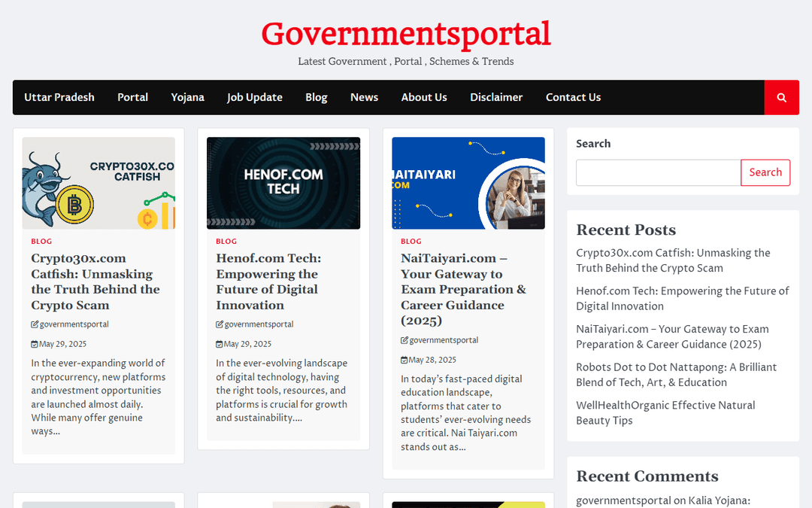Click May 28, 2025 date link
Image resolution: width=812 pixels, height=508 pixels.
[432, 360]
